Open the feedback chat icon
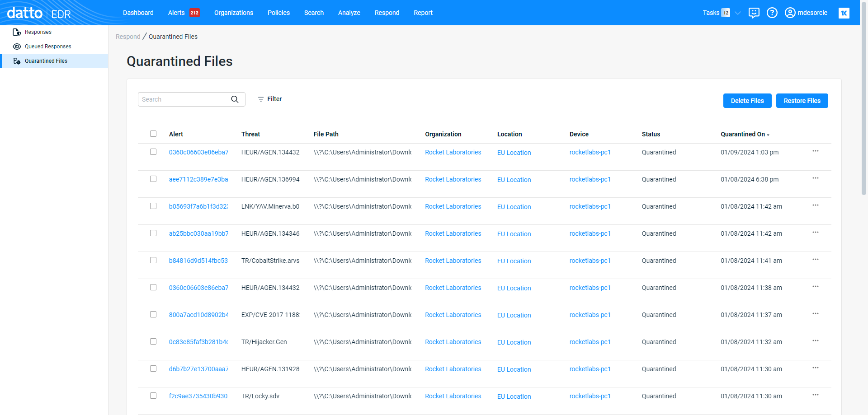This screenshot has height=415, width=868. 754,13
